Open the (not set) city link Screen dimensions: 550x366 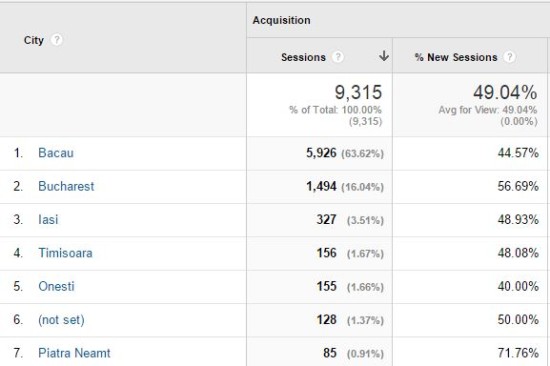[61, 320]
